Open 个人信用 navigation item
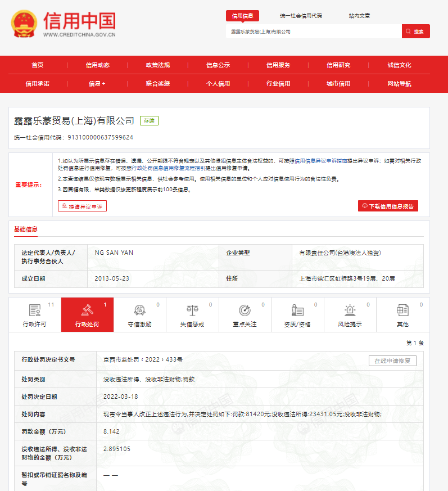The height and width of the screenshot is (491, 448). tap(218, 84)
